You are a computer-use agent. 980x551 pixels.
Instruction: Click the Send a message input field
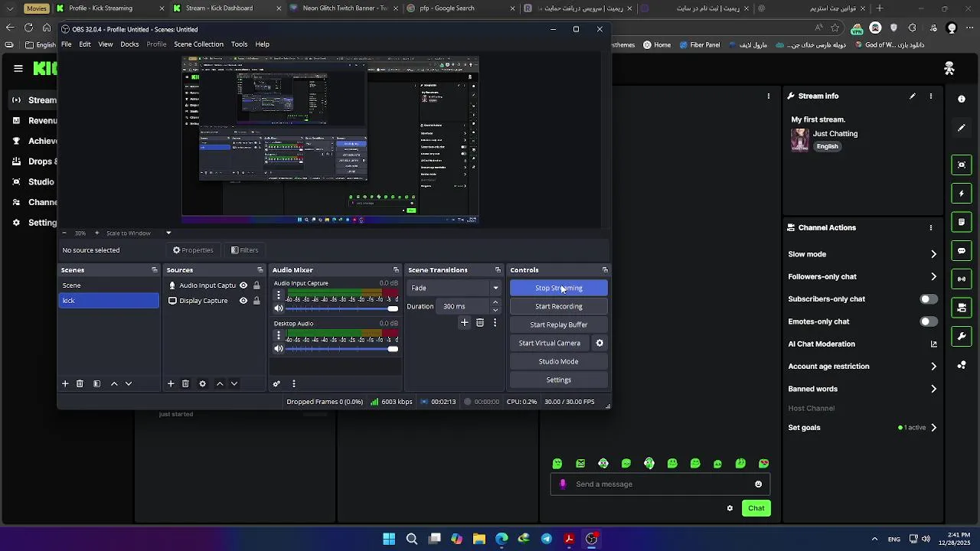tap(660, 484)
